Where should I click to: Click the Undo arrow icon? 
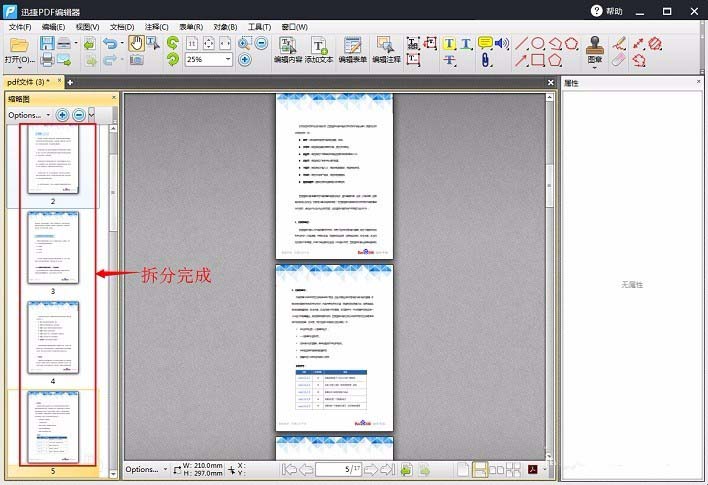click(109, 43)
